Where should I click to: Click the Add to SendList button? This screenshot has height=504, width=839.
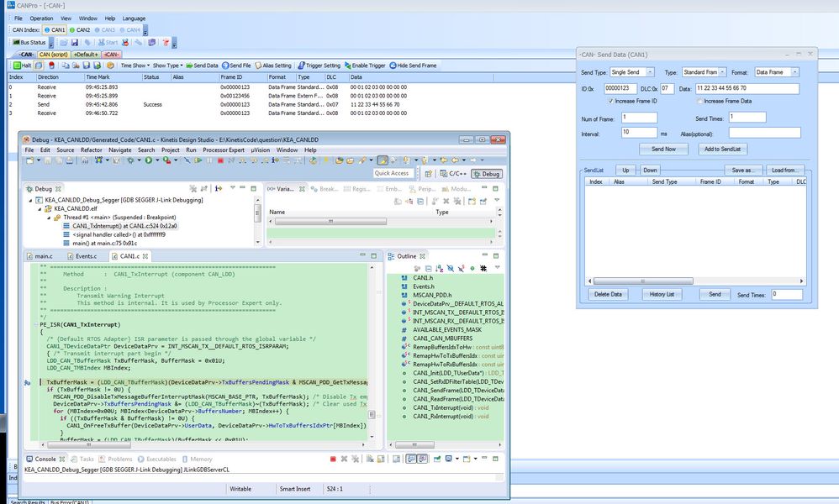tap(722, 150)
